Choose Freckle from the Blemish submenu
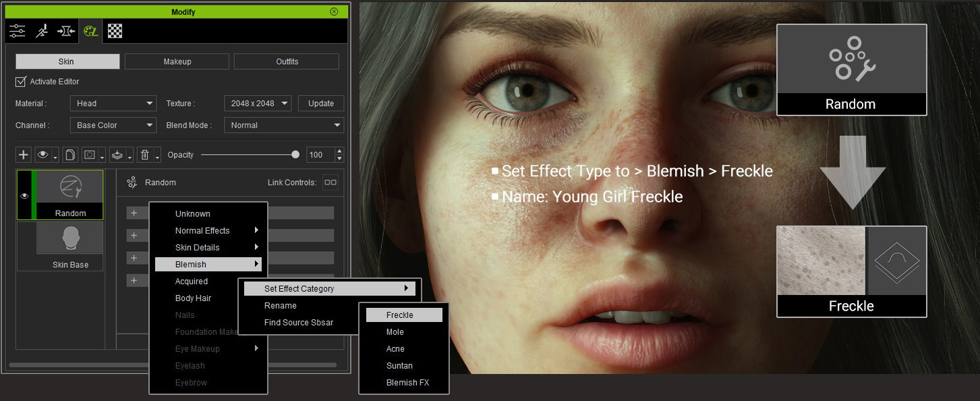 pos(403,315)
